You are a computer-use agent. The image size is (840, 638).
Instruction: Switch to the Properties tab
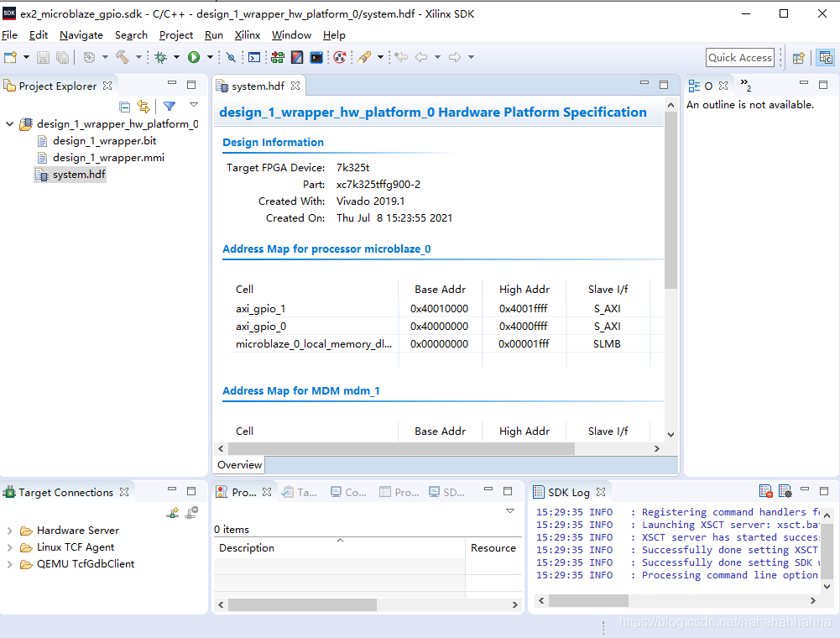point(399,492)
